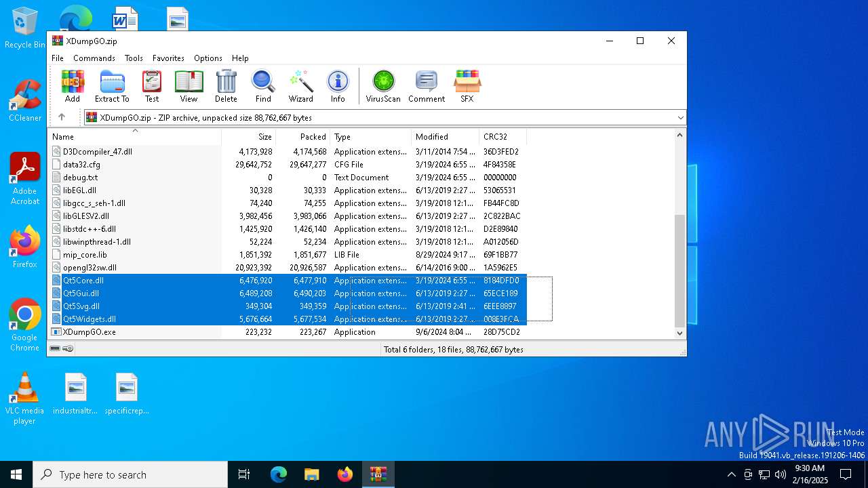Click the Add toolbar icon

point(73,86)
